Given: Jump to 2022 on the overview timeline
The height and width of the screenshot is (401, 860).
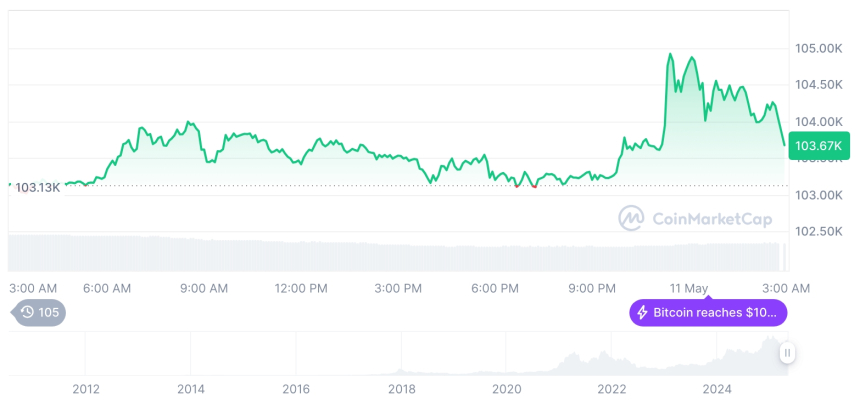Looking at the screenshot, I should point(612,389).
